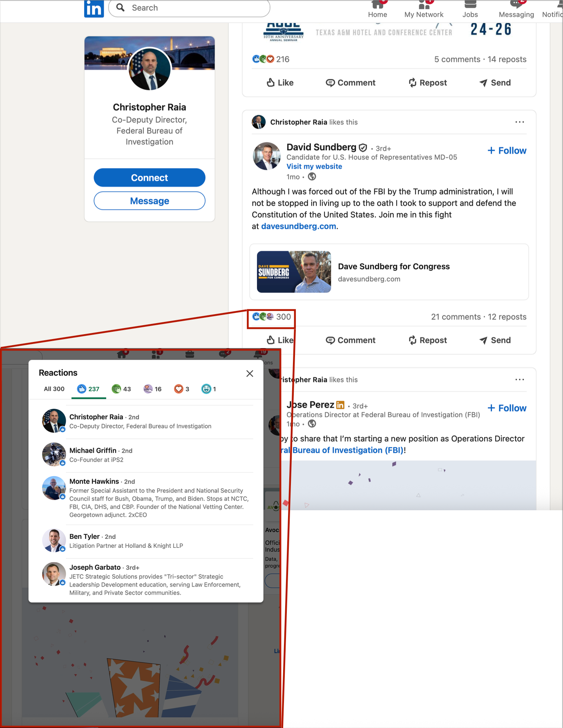
Task: Click David Sundberg's avatar photo
Action: point(266,156)
